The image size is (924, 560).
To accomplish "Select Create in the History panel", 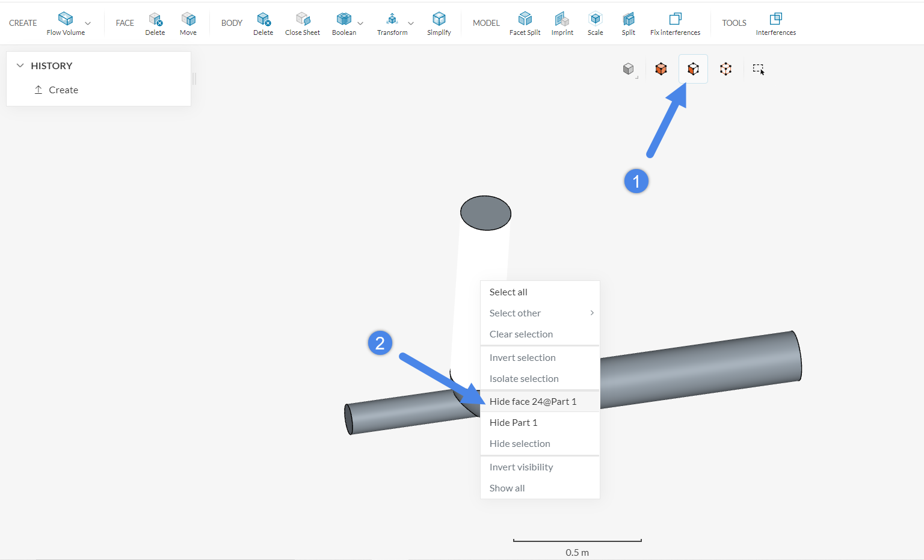I will (63, 90).
